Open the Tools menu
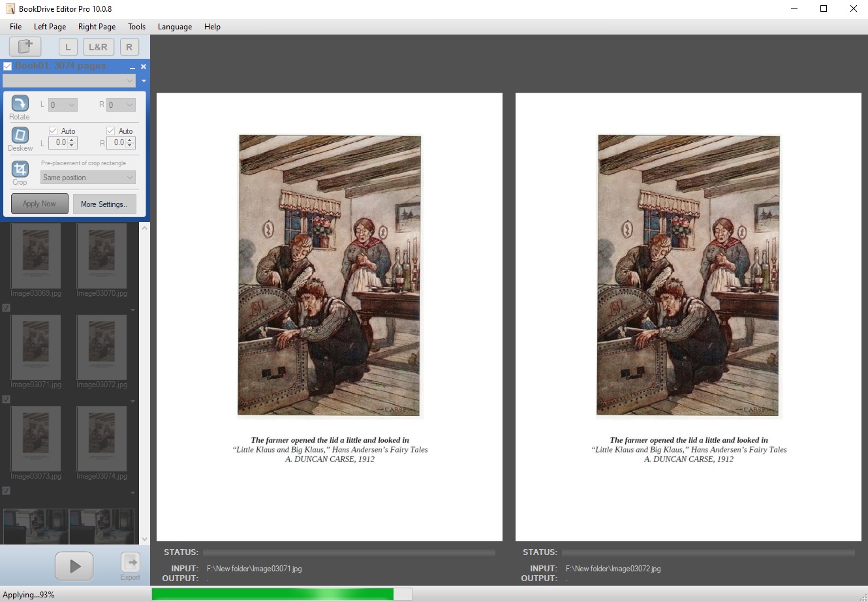Screen dimensions: 868x602 136,27
